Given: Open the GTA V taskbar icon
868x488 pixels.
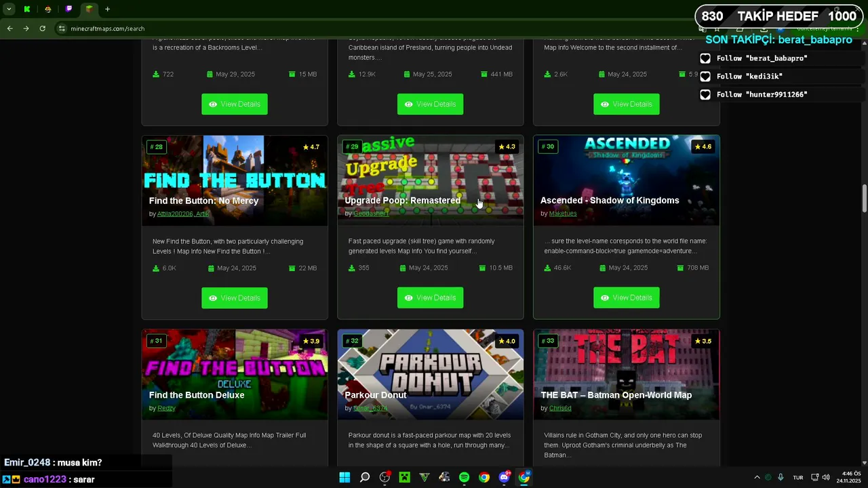Looking at the screenshot, I should pos(425,478).
